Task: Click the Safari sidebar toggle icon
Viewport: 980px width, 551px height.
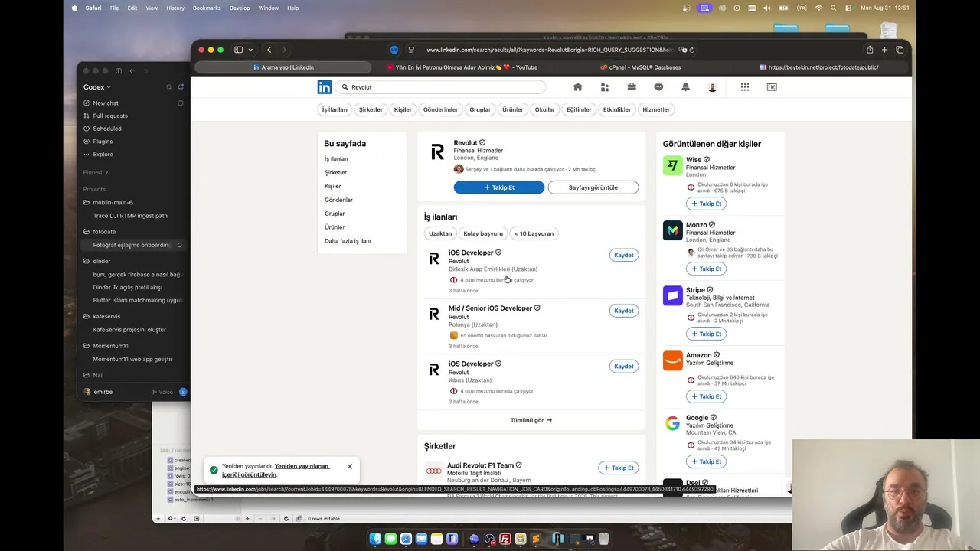Action: click(x=239, y=50)
